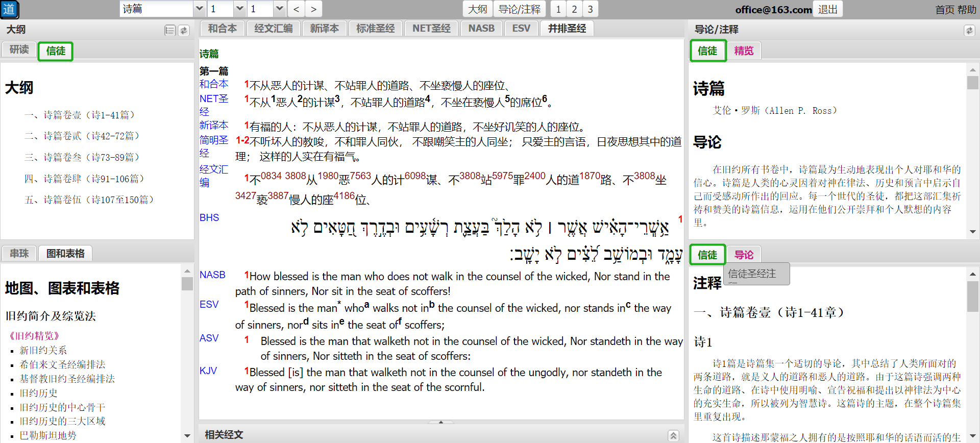Expand the 相关经文 panel with double-chevron icon

coord(673,435)
